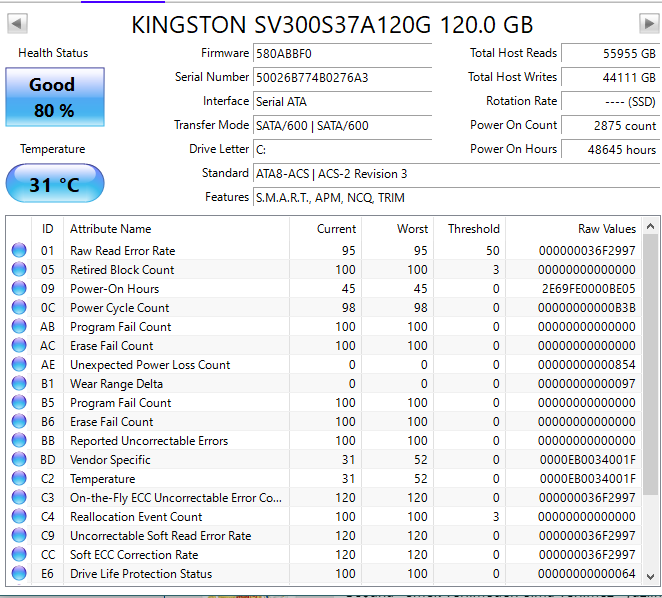The height and width of the screenshot is (598, 662).
Task: Click the Raw Values column header
Action: pyautogui.click(x=573, y=229)
